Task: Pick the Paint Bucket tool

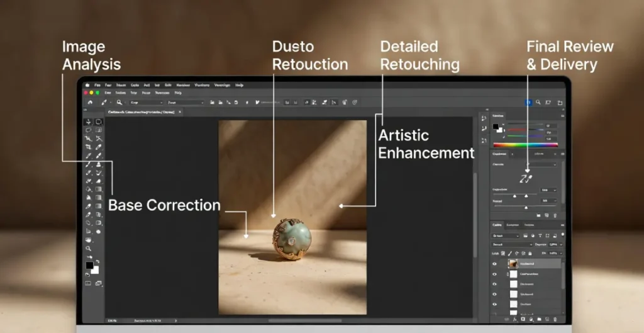Action: [x=88, y=189]
